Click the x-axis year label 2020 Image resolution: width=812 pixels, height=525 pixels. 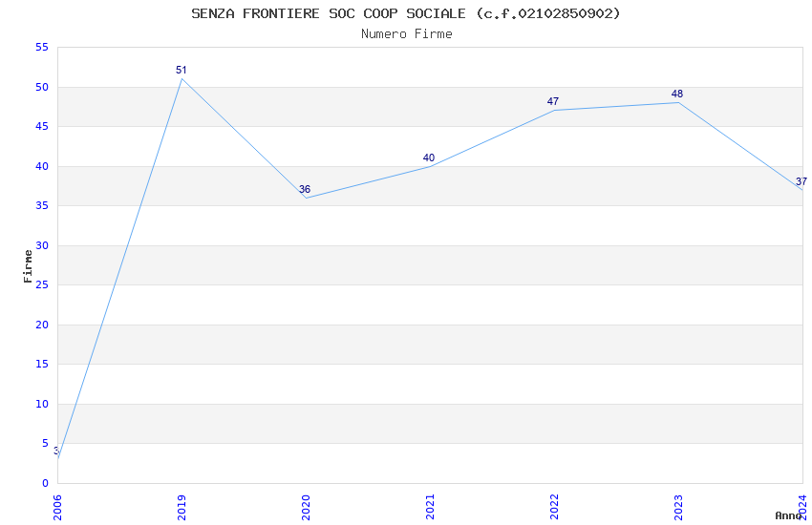click(306, 508)
